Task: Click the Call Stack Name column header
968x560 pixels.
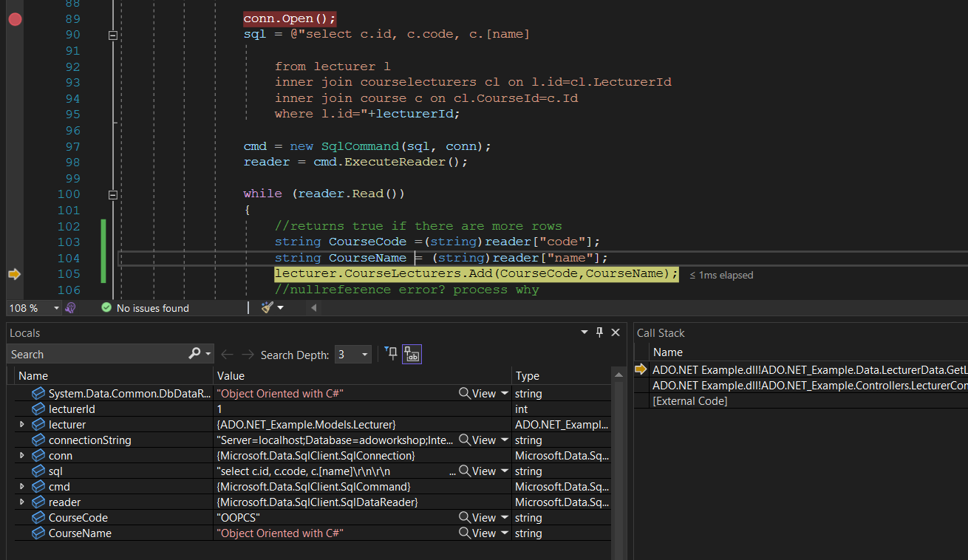Action: [809, 352]
